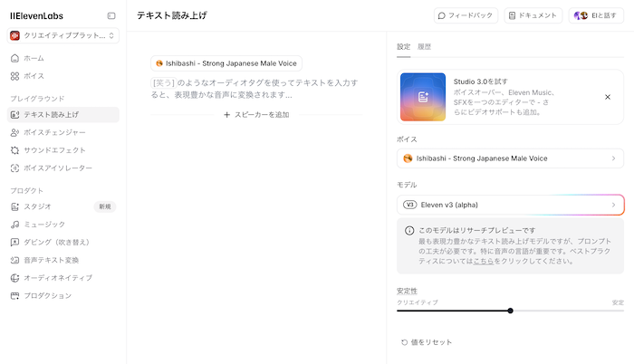Switch to the 履歴 tab
Image resolution: width=634 pixels, height=364 pixels.
point(425,46)
